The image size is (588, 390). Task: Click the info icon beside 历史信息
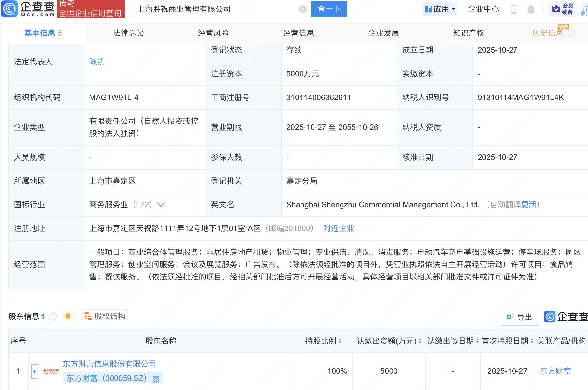571,33
